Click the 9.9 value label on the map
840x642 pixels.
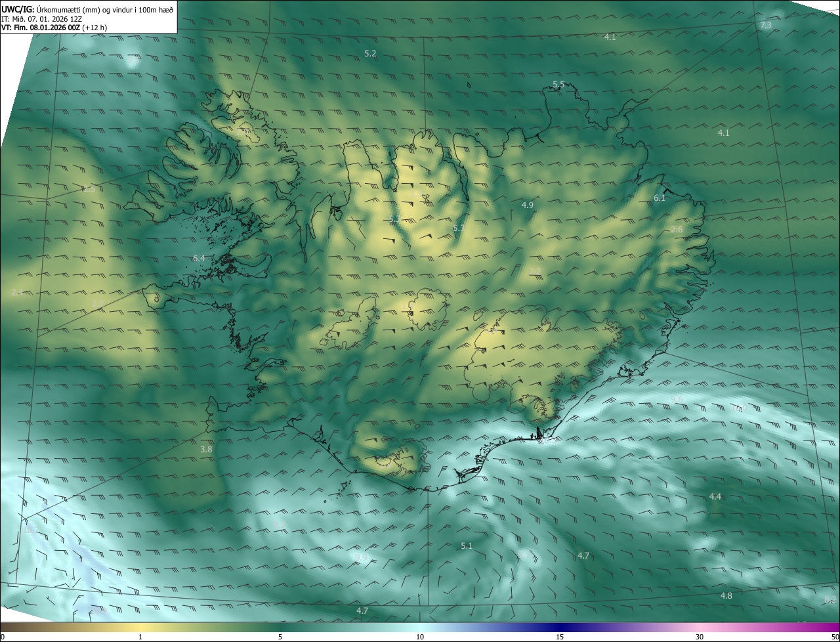pyautogui.click(x=361, y=557)
